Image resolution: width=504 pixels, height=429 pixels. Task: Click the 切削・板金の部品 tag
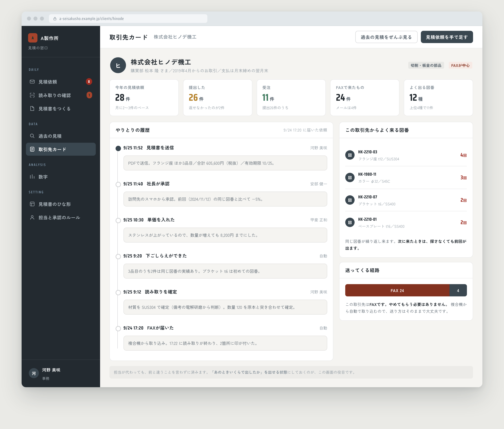click(426, 65)
